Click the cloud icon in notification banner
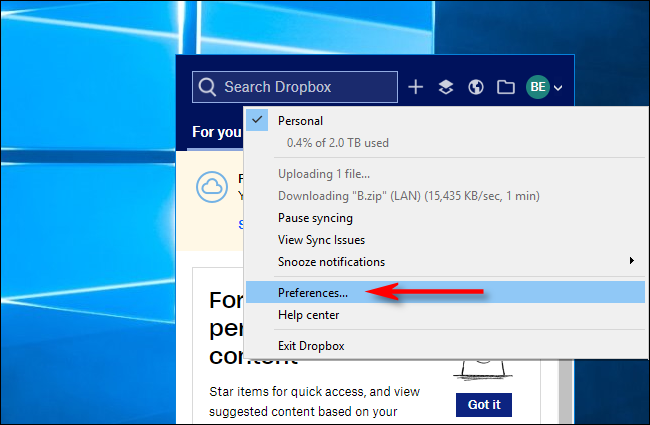The height and width of the screenshot is (425, 650). click(212, 187)
